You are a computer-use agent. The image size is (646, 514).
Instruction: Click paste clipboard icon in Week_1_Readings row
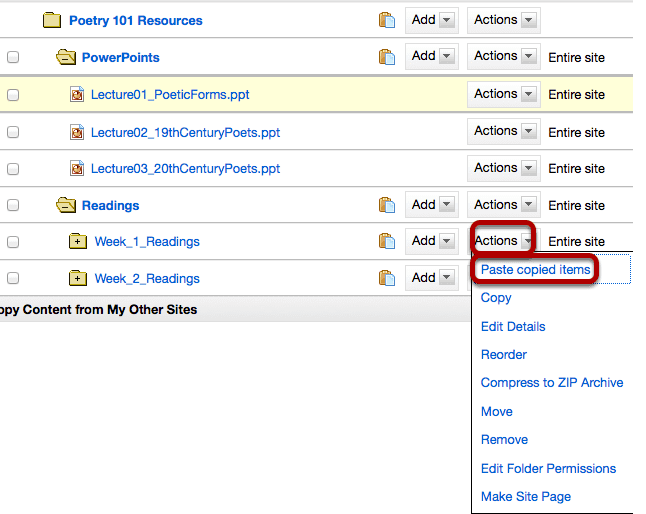[x=387, y=241]
